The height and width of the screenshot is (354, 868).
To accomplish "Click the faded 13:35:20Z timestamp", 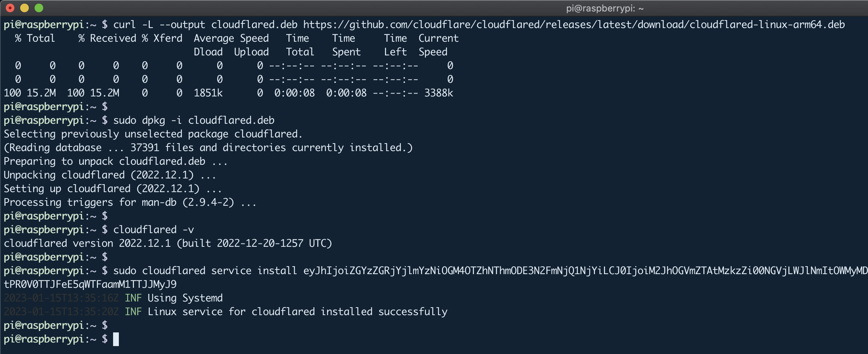I will pyautogui.click(x=61, y=312).
